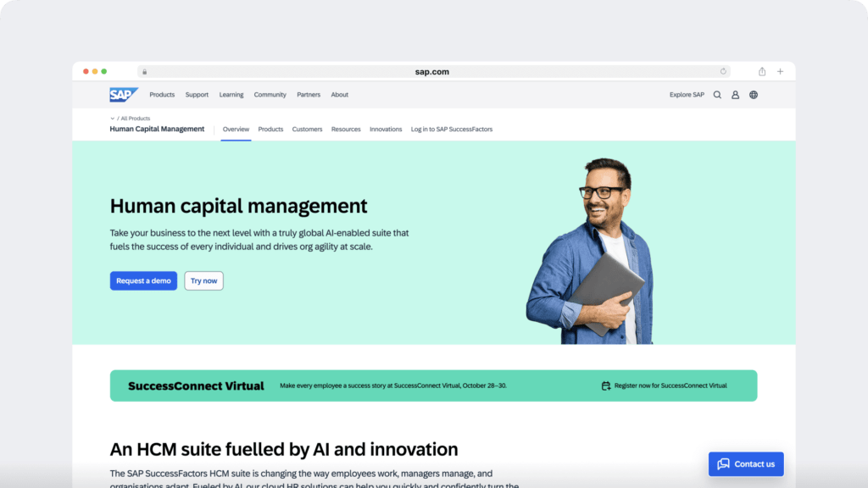The image size is (868, 488).
Task: Click Log in to SAP SuccessFactors
Action: [452, 129]
